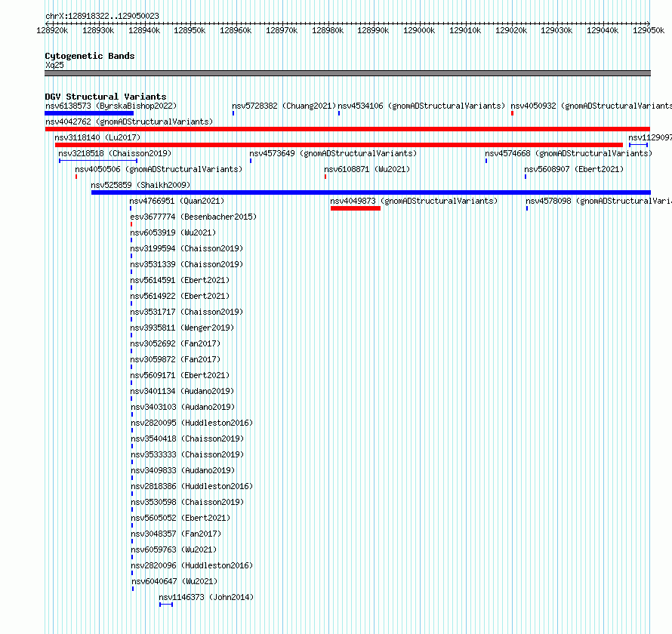Click nsv4766951 (Quan2021) label
672x634 pixels.
tap(177, 201)
